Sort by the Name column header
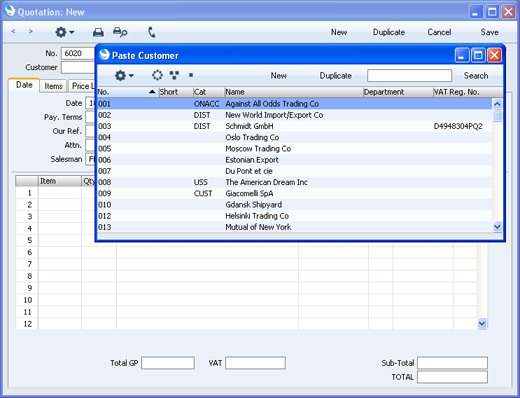Screen dimensions: 520x398 click(x=294, y=92)
